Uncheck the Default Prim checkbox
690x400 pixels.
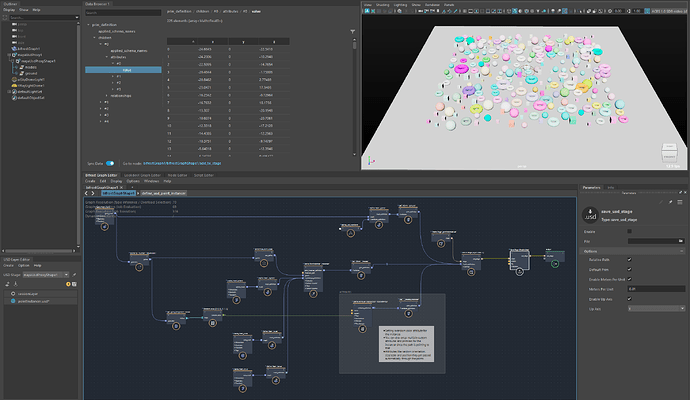629,270
